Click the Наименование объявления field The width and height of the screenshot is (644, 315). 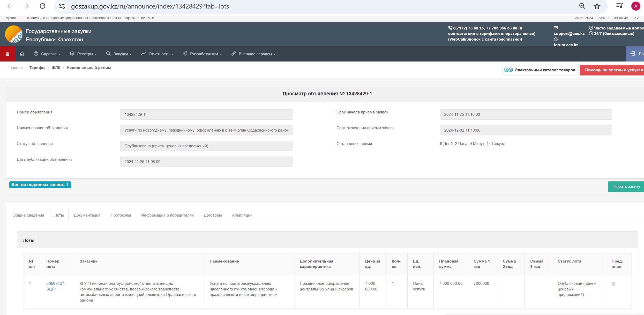click(206, 130)
